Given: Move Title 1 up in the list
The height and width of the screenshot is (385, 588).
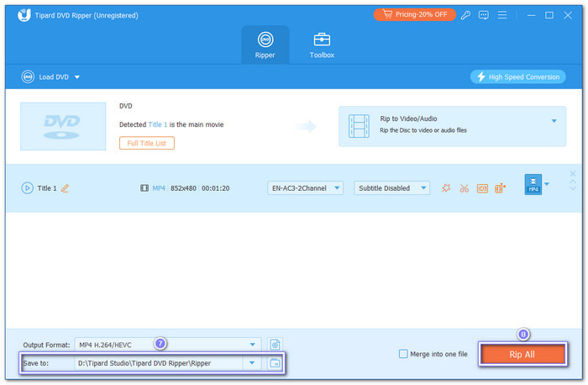Looking at the screenshot, I should click(573, 182).
